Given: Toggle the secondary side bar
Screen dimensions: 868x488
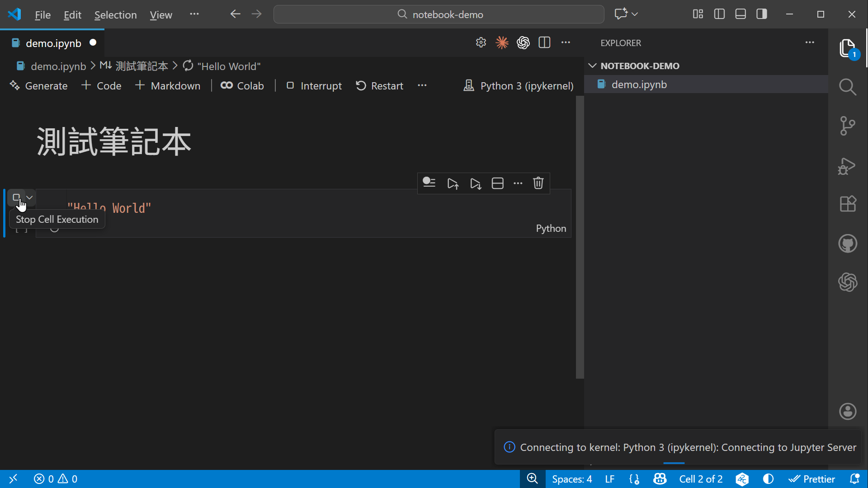Looking at the screenshot, I should pos(761,14).
